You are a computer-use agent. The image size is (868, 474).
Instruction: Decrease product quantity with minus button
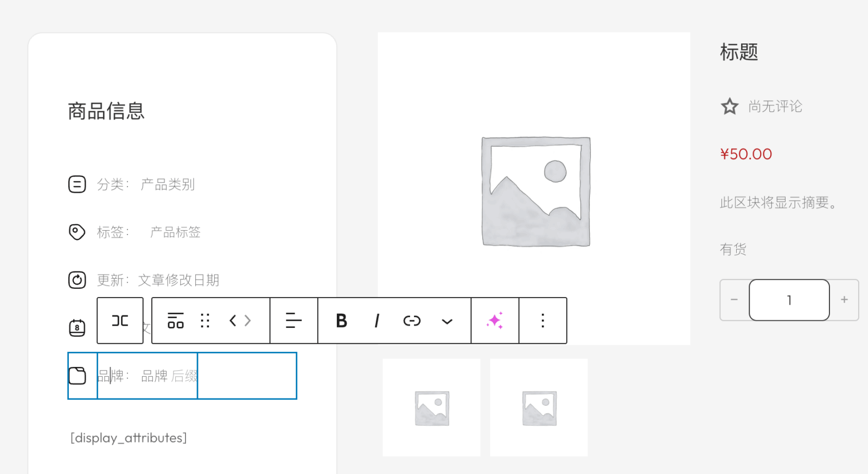[734, 300]
